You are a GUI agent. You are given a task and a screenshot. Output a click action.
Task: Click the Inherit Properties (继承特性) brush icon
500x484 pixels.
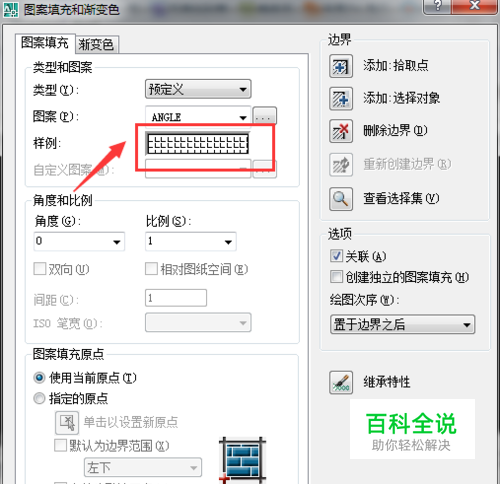(341, 382)
